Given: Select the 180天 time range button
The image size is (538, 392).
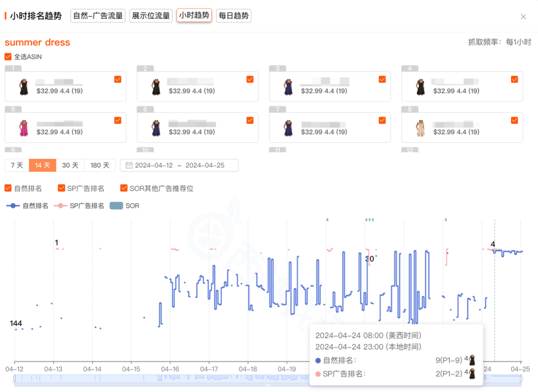Looking at the screenshot, I should coord(100,165).
